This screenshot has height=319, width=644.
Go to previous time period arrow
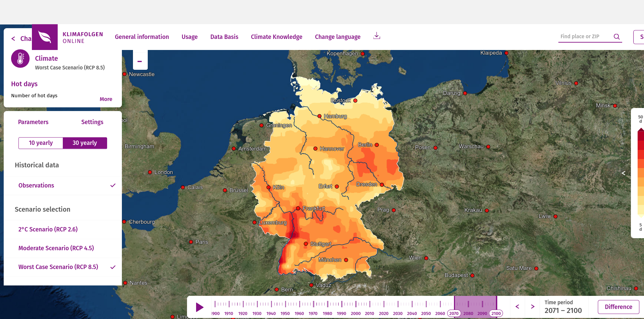point(517,307)
